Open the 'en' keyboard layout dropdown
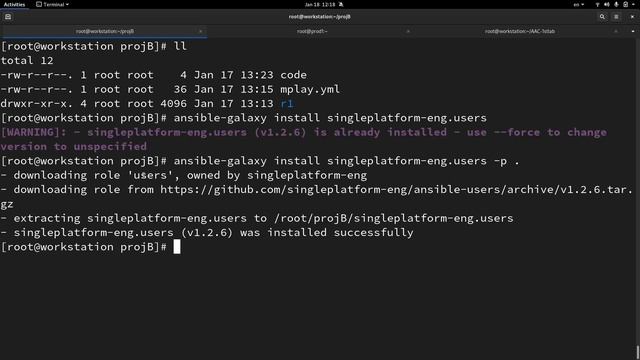Viewport: 640px width, 360px height. pyautogui.click(x=579, y=4)
